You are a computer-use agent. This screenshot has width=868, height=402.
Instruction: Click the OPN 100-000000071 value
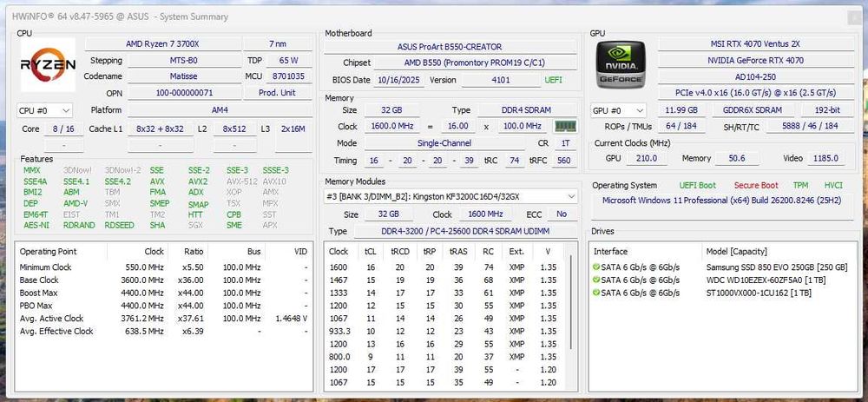tap(184, 93)
